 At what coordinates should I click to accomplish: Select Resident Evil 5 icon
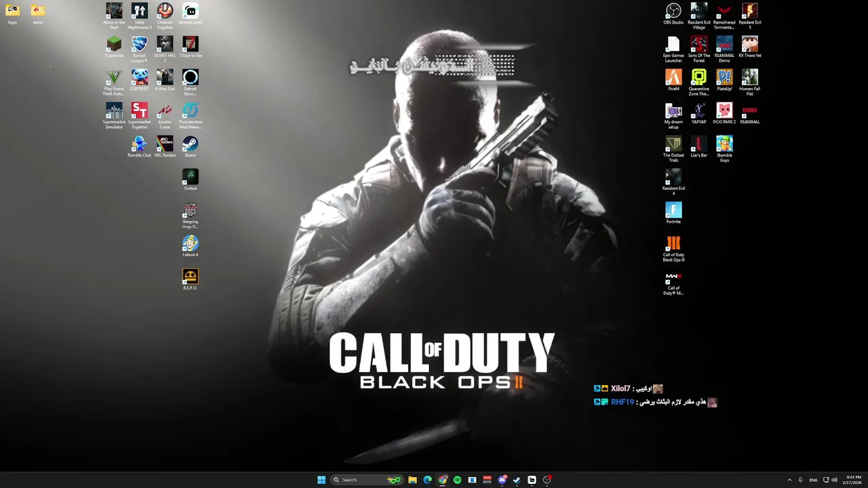click(x=750, y=16)
